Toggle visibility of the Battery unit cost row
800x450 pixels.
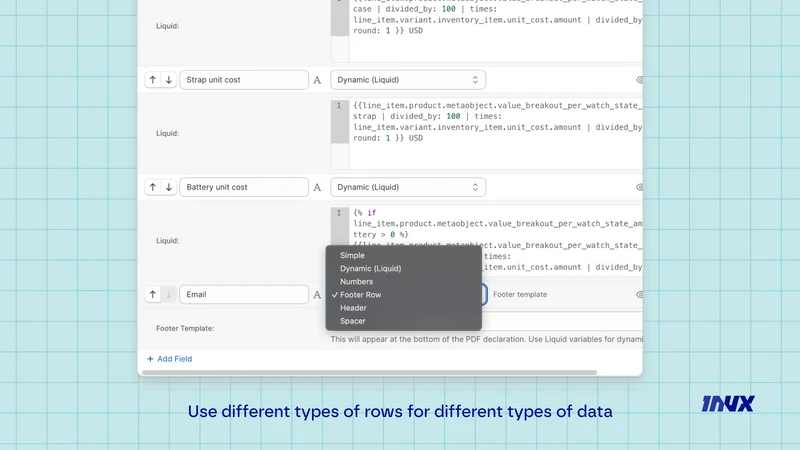(x=639, y=187)
